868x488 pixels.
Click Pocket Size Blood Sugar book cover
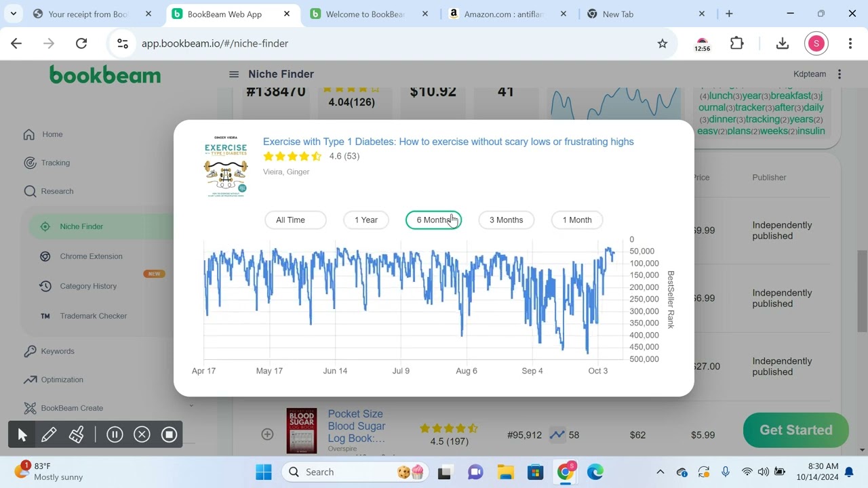point(302,430)
